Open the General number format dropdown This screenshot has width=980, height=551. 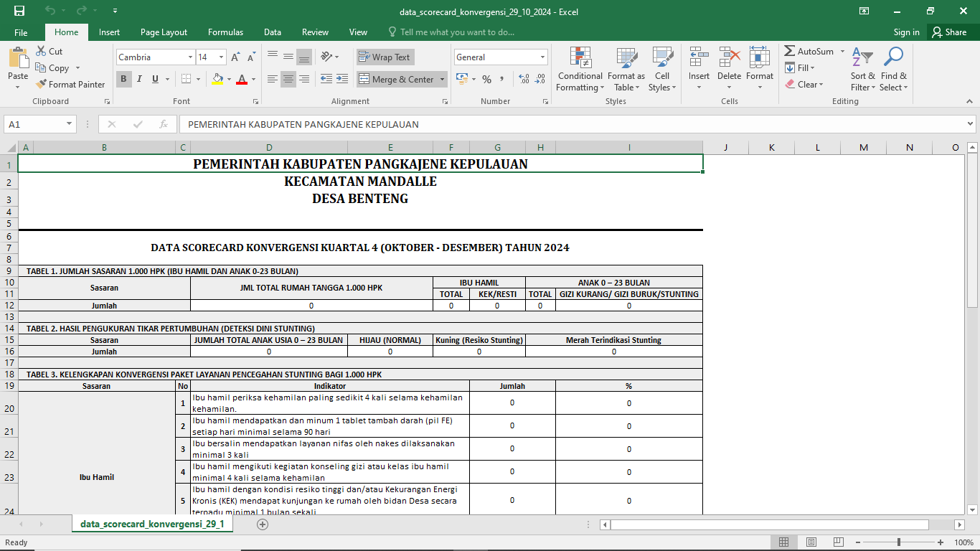(543, 57)
